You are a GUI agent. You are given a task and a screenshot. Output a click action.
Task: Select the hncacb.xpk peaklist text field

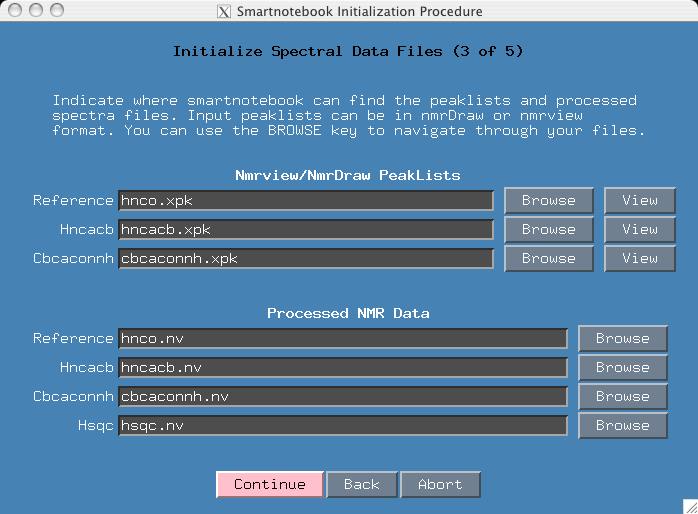pos(305,229)
